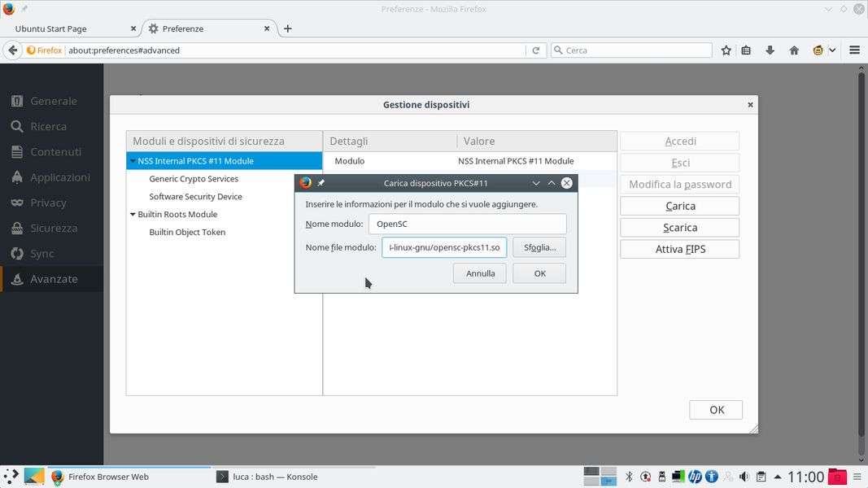Expand hidden system tray icons arrow
This screenshot has height=488, width=868.
tap(778, 477)
